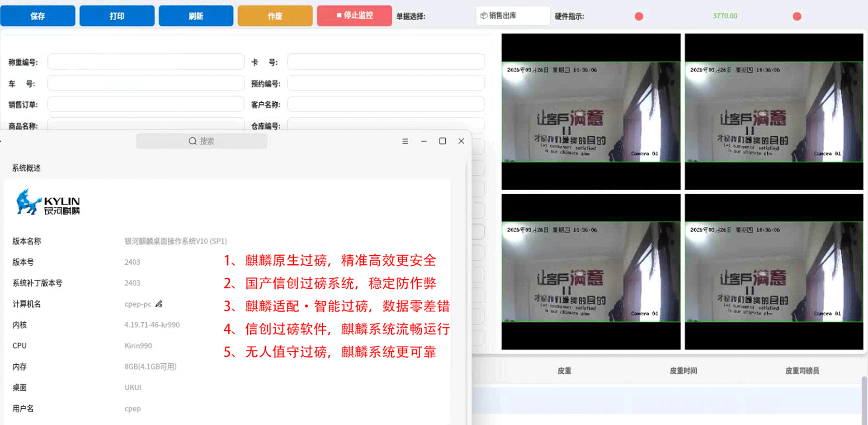The width and height of the screenshot is (868, 425).
Task: Minimize the system overview window
Action: (424, 141)
